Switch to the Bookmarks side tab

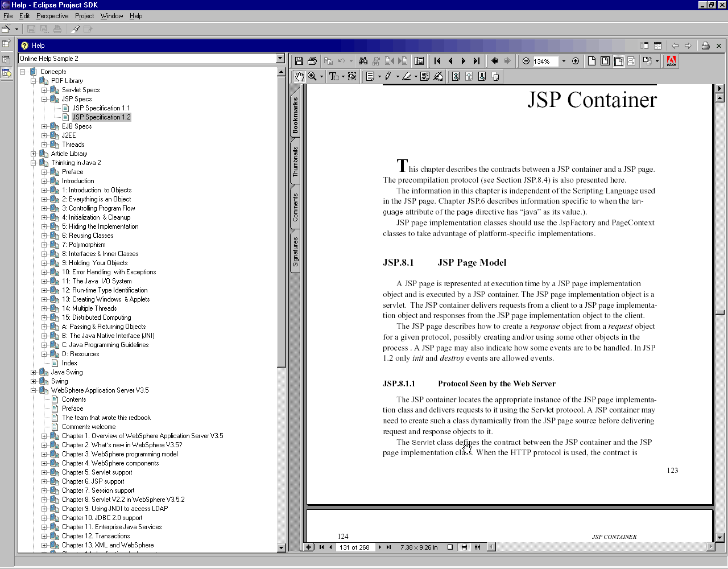click(295, 114)
